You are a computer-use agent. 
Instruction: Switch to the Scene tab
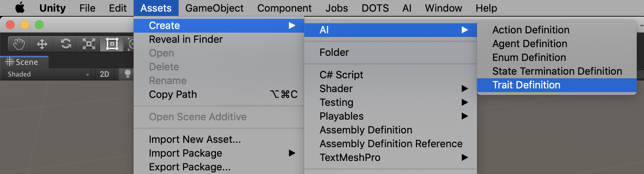(24, 62)
